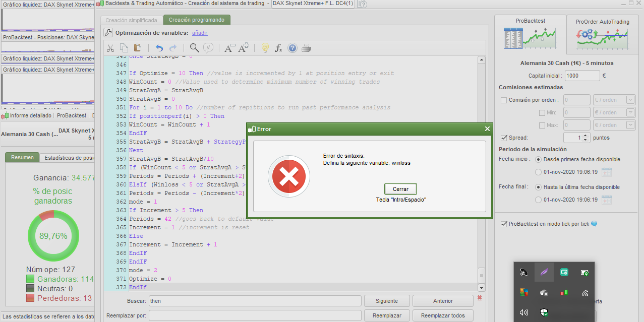Enable the Max commission checkbox
Image resolution: width=644 pixels, height=322 pixels.
click(542, 125)
